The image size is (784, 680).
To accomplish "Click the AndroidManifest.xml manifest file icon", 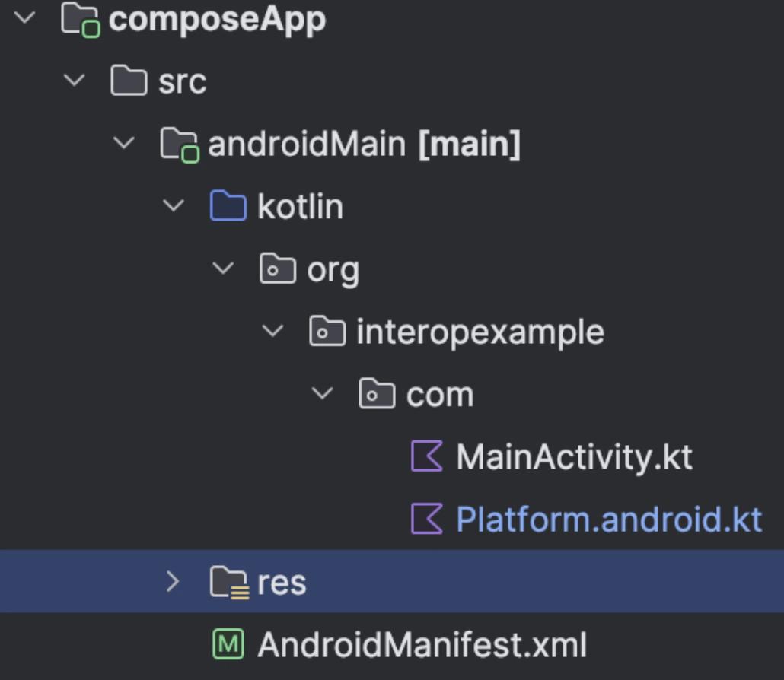I will [228, 644].
